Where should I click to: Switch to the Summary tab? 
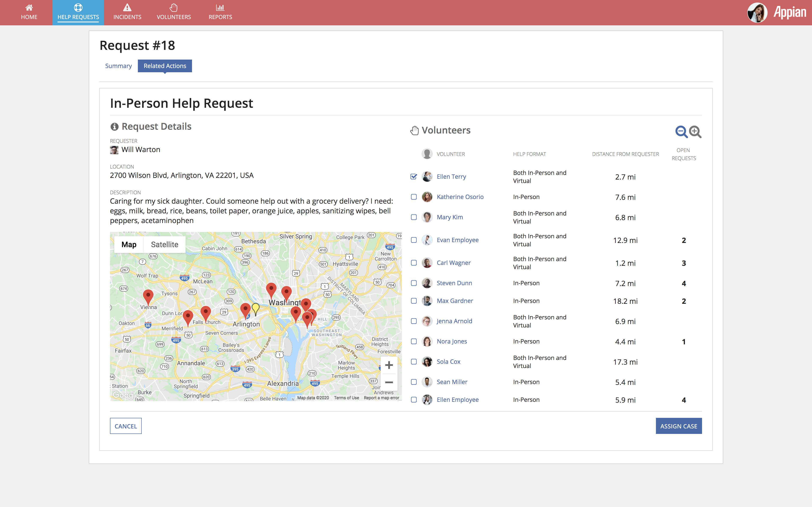click(x=118, y=66)
